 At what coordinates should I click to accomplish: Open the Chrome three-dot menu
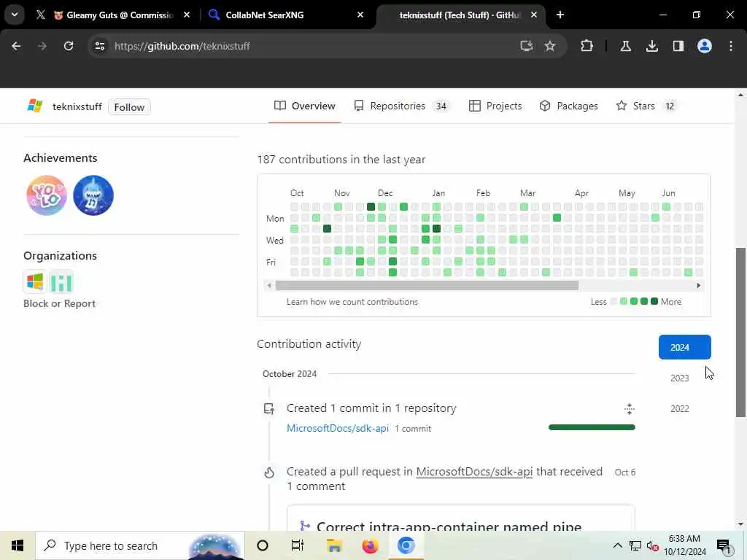(731, 46)
